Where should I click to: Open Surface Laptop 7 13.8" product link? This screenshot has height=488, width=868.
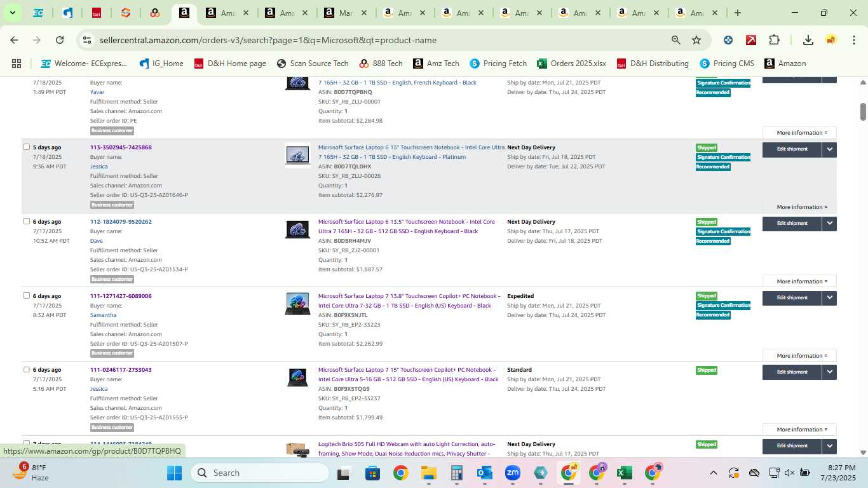[x=409, y=301]
